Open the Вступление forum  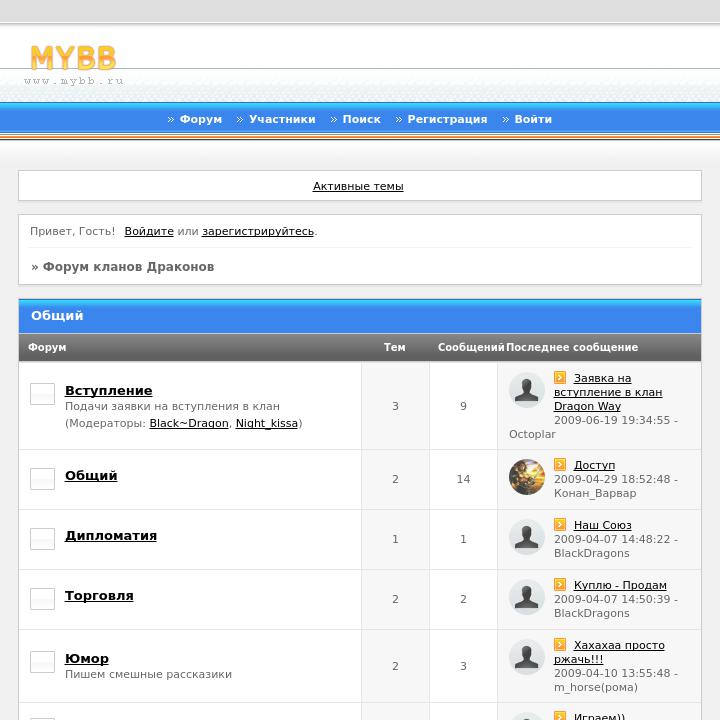(x=108, y=390)
